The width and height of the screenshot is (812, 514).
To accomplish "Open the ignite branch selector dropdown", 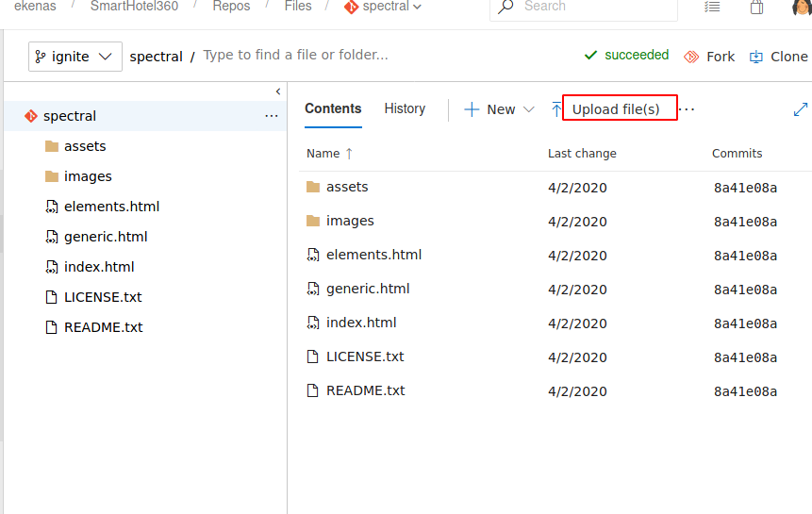I will (75, 57).
